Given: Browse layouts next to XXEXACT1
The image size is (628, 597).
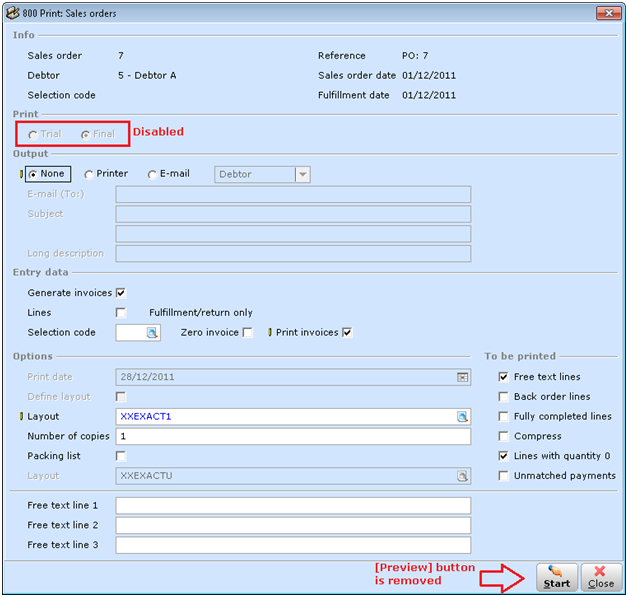Looking at the screenshot, I should tap(462, 417).
